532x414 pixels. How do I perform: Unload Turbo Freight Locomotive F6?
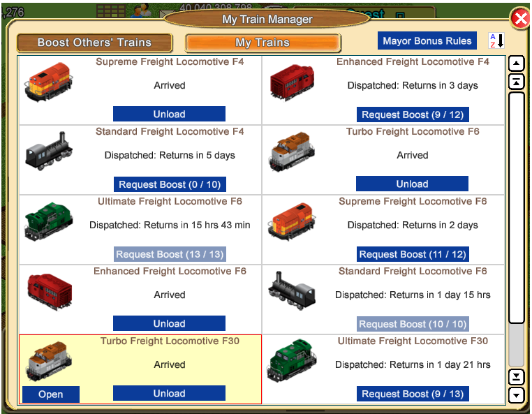[x=412, y=184]
